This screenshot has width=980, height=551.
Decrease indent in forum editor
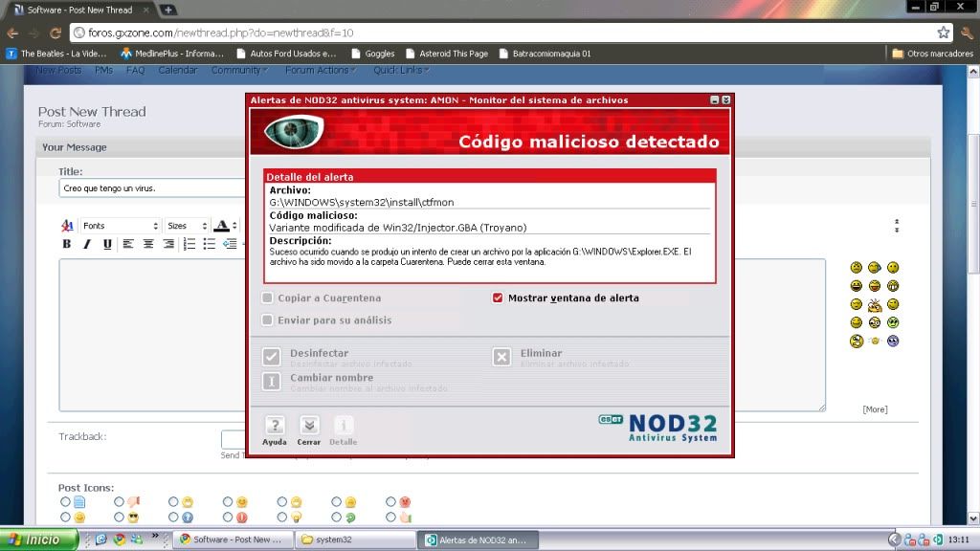point(230,244)
